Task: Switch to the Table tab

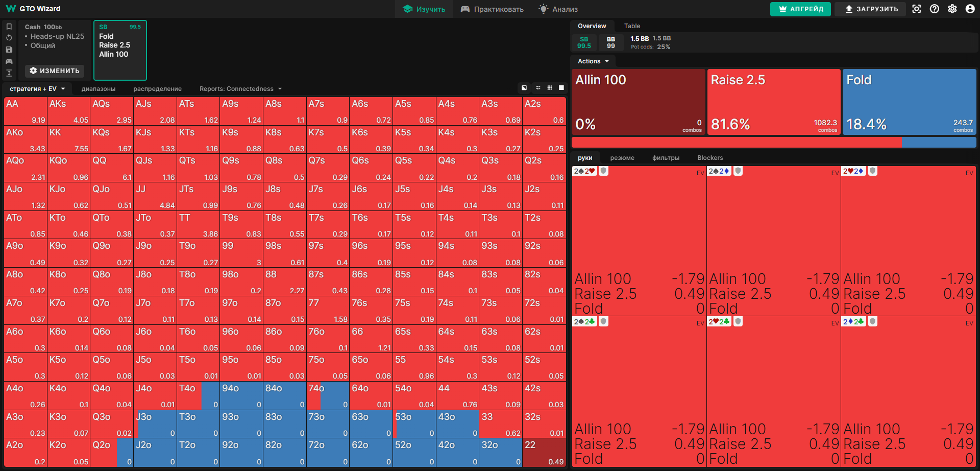Action: 632,26
